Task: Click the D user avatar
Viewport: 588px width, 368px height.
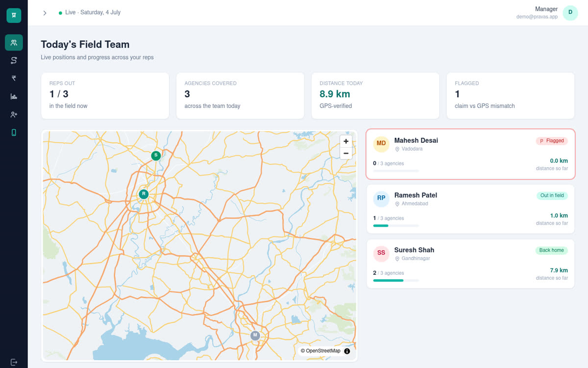Action: (x=570, y=13)
